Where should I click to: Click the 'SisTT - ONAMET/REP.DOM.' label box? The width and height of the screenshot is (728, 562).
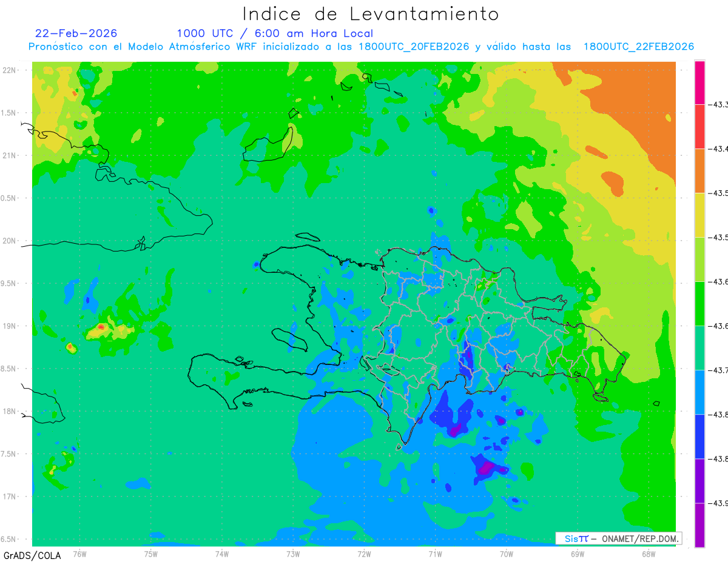pos(618,538)
